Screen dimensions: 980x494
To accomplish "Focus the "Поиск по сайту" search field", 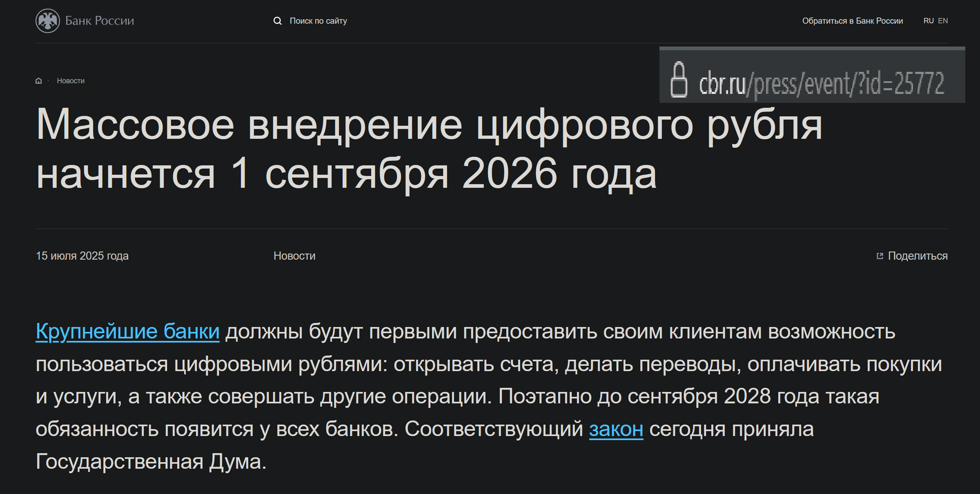I will [x=318, y=21].
